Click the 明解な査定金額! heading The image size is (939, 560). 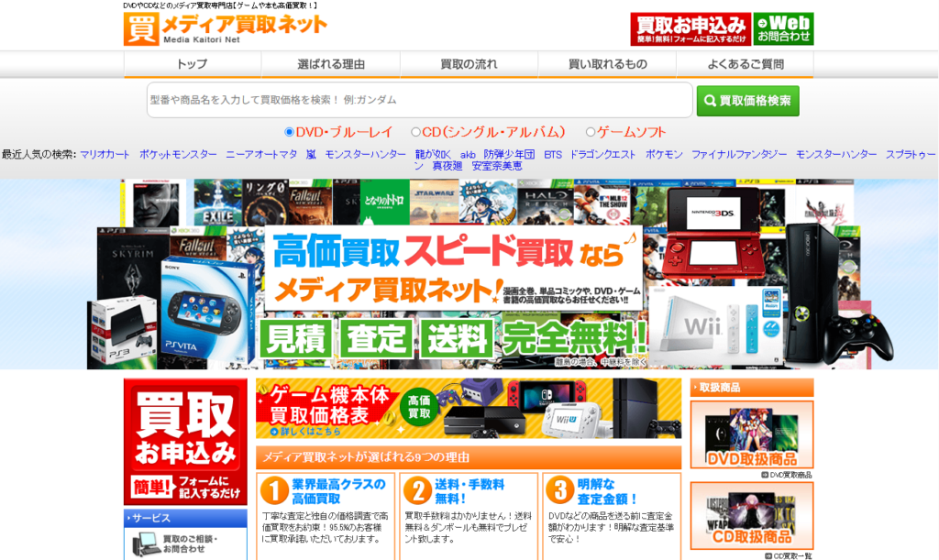(x=607, y=491)
